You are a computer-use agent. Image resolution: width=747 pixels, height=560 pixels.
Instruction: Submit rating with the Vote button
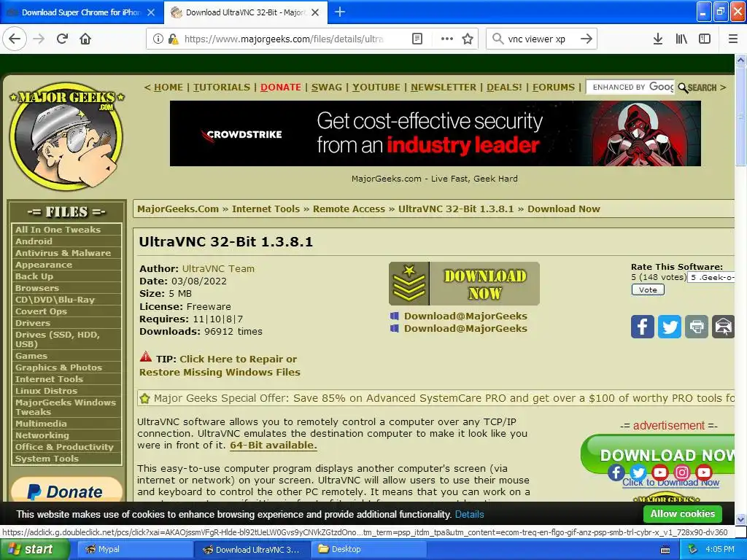point(648,289)
